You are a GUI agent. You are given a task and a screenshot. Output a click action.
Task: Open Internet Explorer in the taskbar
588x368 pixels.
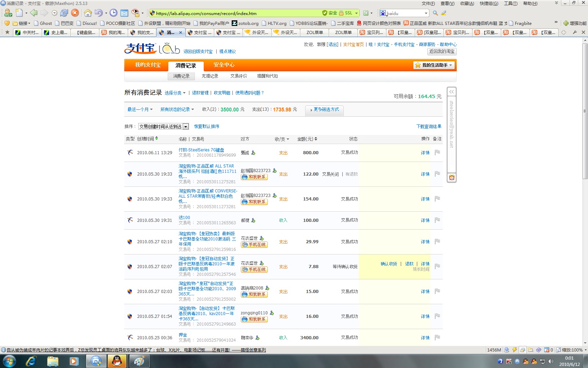coord(31,361)
